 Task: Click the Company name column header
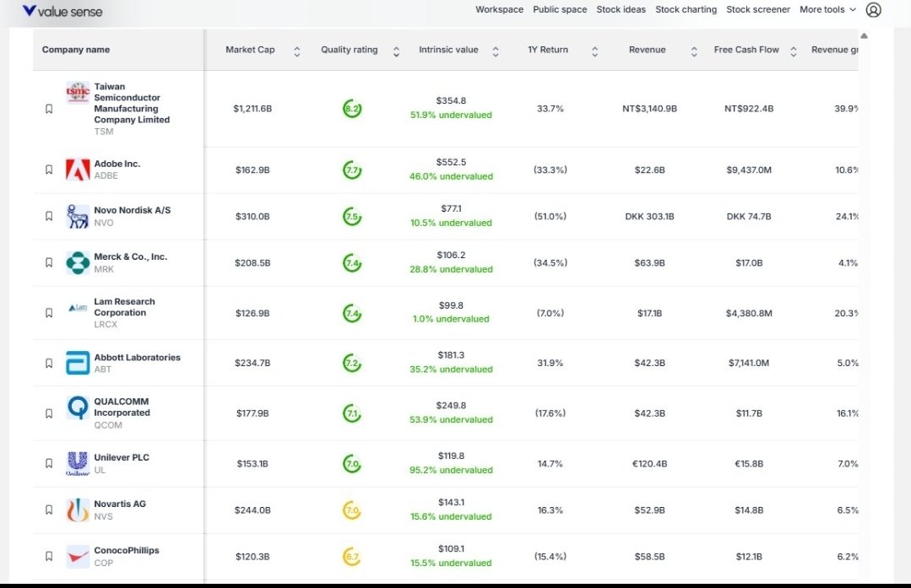(x=76, y=50)
